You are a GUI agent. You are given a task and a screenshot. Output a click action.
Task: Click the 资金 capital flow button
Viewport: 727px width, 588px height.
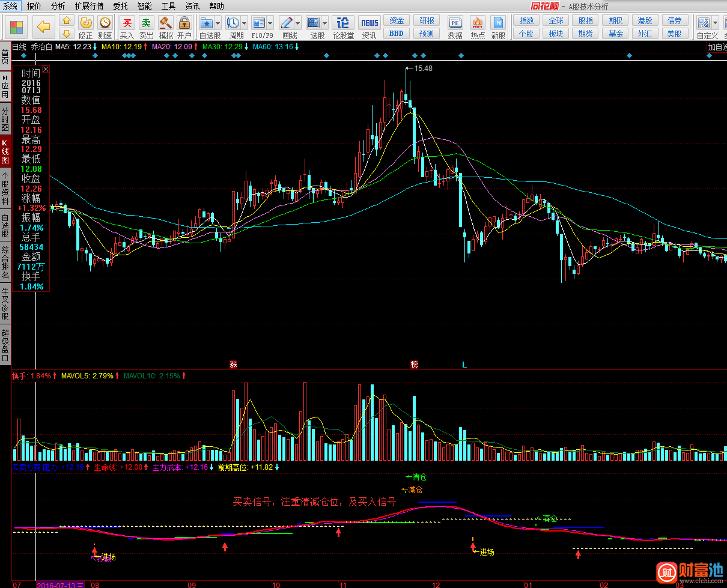pyautogui.click(x=397, y=20)
